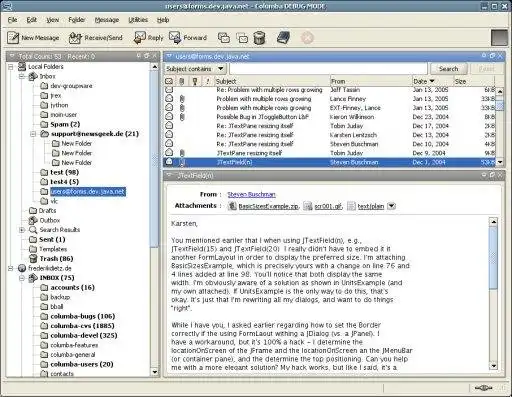Collapse the frederikdietz.de account node
The height and width of the screenshot is (397, 512).
(x=11, y=268)
